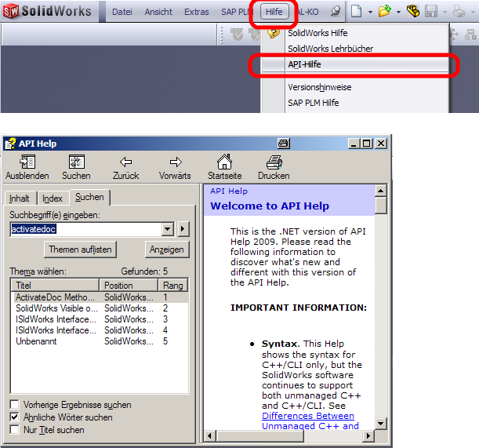Click the help content scroll up arrow
479x448 pixels.
click(x=381, y=191)
